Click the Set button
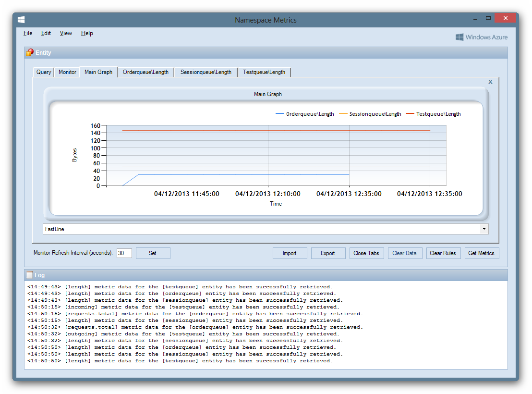The width and height of the screenshot is (532, 394). (x=153, y=253)
